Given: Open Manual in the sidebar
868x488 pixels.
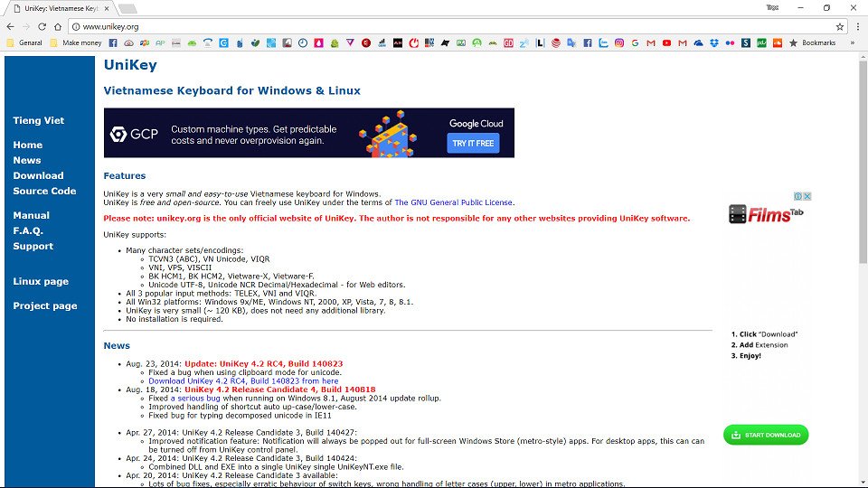Looking at the screenshot, I should pos(31,216).
